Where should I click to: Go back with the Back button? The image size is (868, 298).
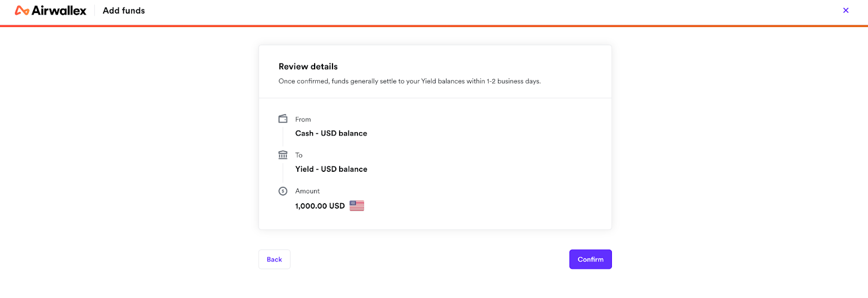pyautogui.click(x=275, y=260)
